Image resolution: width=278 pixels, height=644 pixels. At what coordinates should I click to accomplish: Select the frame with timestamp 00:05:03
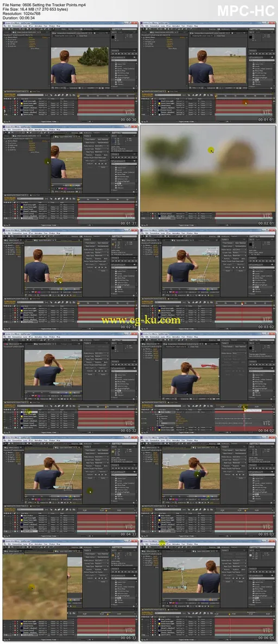[x=208, y=487]
